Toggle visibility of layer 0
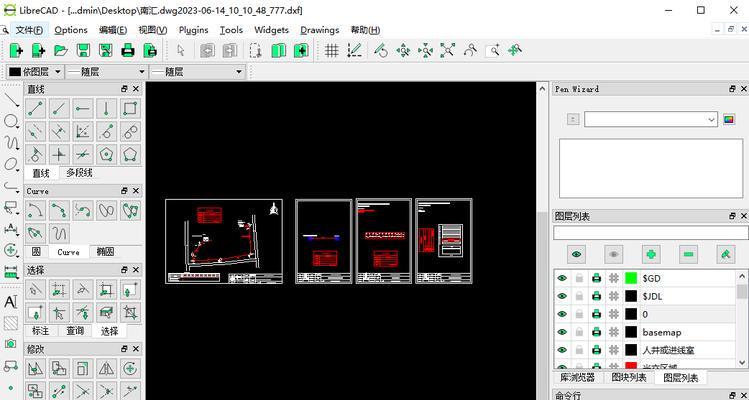Image resolution: width=749 pixels, height=400 pixels. (x=562, y=314)
